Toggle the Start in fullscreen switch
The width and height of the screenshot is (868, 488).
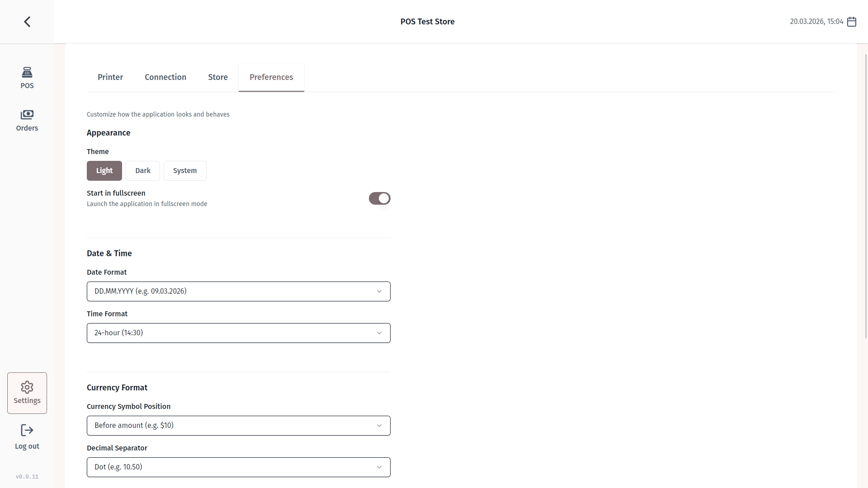(x=380, y=198)
